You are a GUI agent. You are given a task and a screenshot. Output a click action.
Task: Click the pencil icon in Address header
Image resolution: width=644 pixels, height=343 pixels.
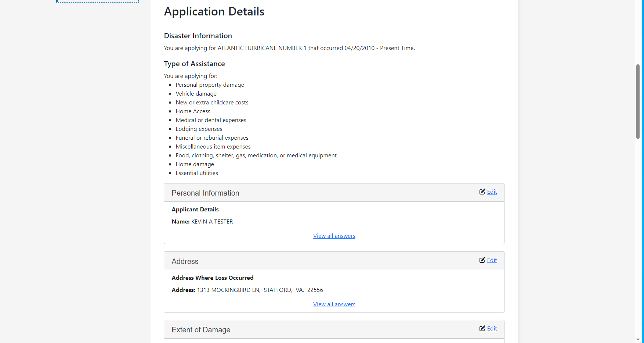tap(482, 260)
